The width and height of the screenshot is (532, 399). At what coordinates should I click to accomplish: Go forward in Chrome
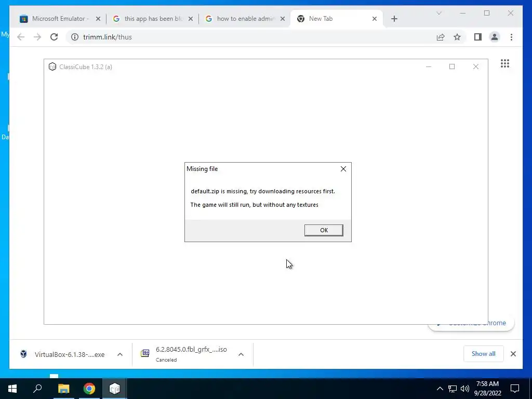[37, 37]
